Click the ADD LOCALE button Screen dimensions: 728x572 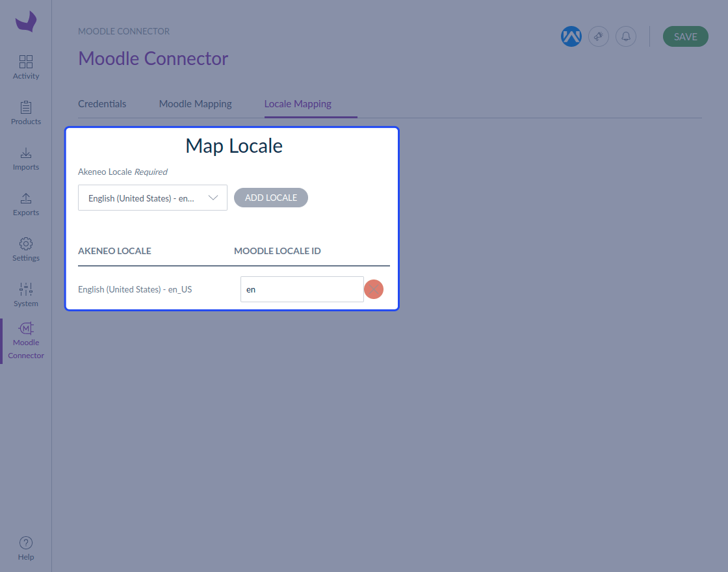click(271, 198)
